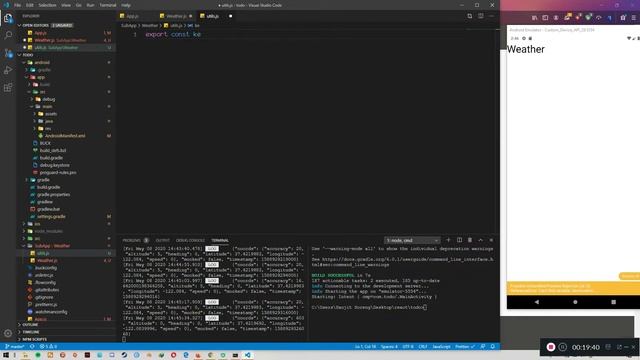Click the feedback icon in the status bar

[x=483, y=347]
